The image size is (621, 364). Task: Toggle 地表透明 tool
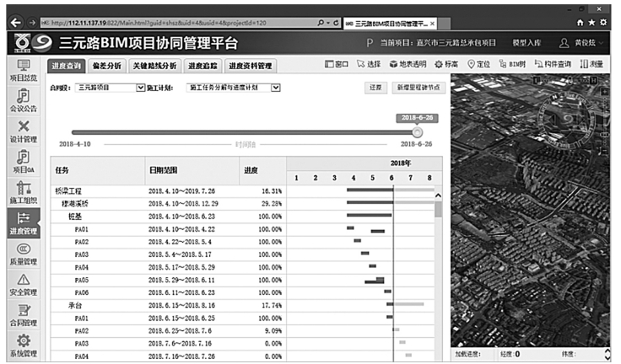coord(408,64)
